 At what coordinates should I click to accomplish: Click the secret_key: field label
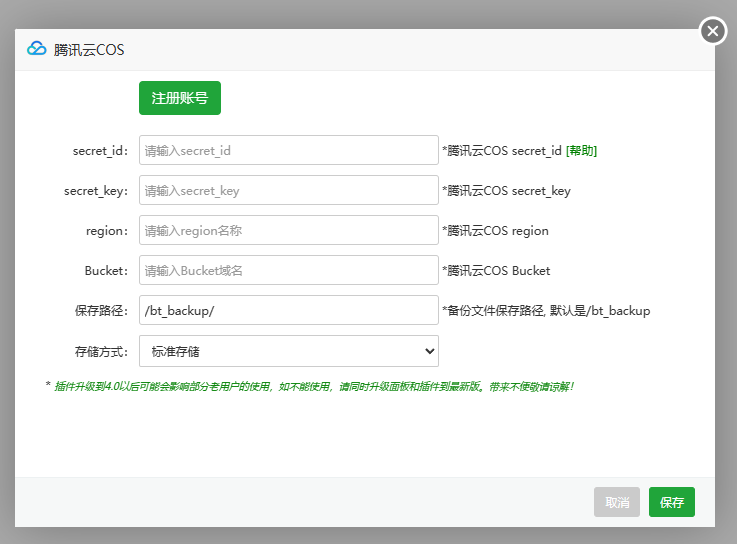96,191
